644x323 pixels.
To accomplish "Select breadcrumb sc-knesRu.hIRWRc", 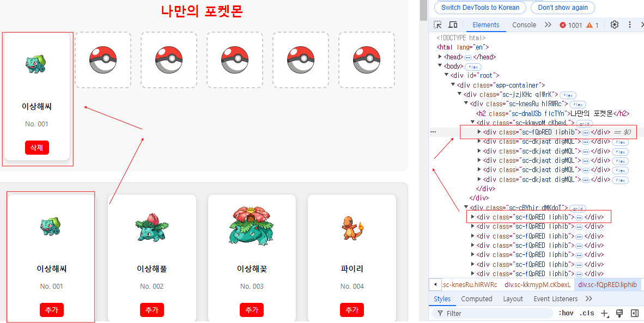I will (x=469, y=284).
